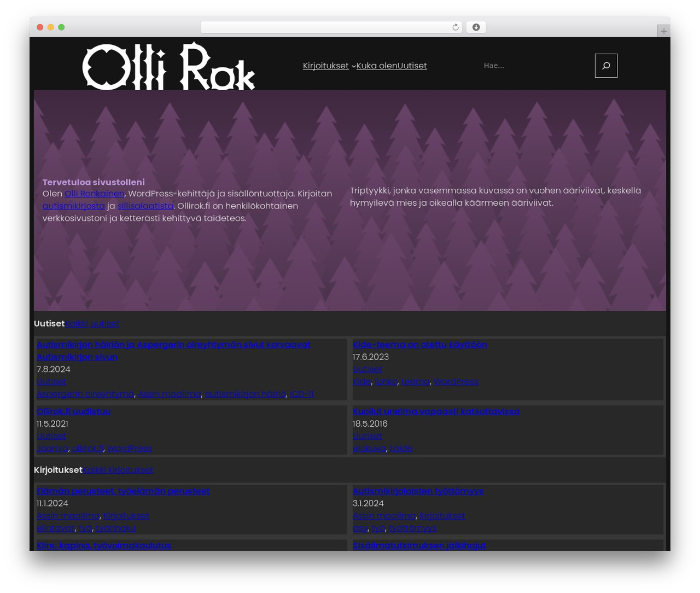This screenshot has height=593, width=700.
Task: Open the Kirjoitukset menu item
Action: pyautogui.click(x=326, y=66)
